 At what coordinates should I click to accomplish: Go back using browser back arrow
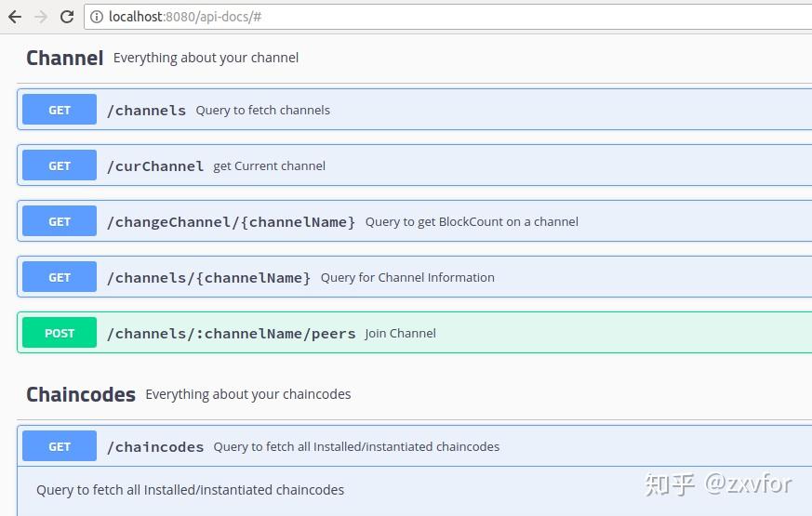click(15, 17)
